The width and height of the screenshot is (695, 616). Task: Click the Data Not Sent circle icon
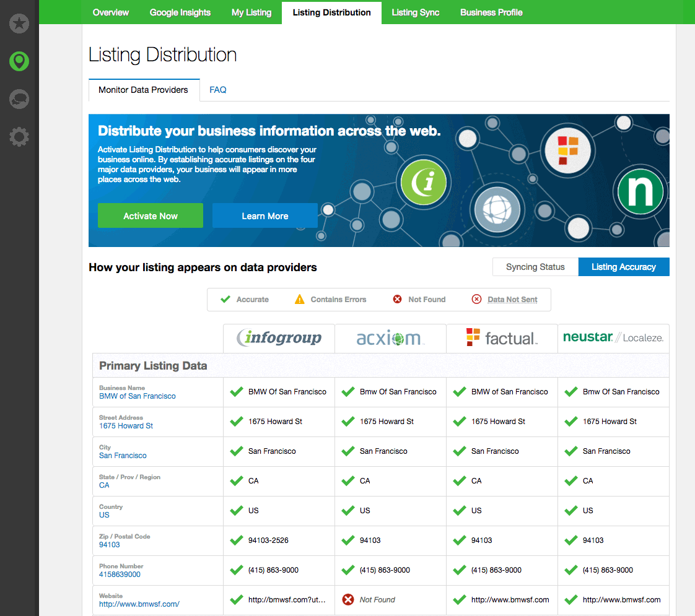click(476, 300)
